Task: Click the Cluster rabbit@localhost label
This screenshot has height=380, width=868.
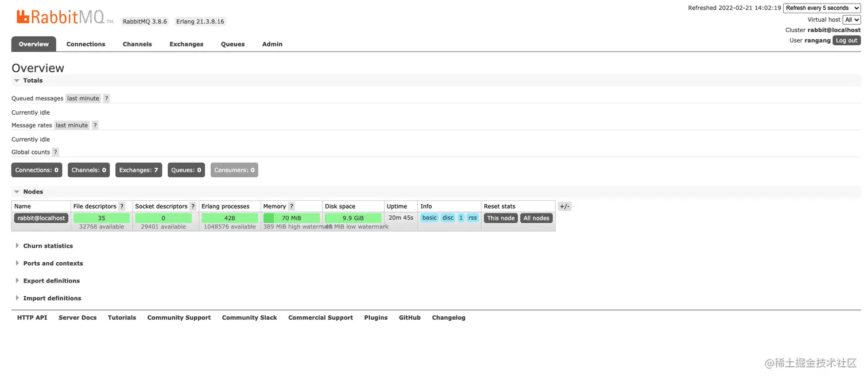Action: coord(823,30)
